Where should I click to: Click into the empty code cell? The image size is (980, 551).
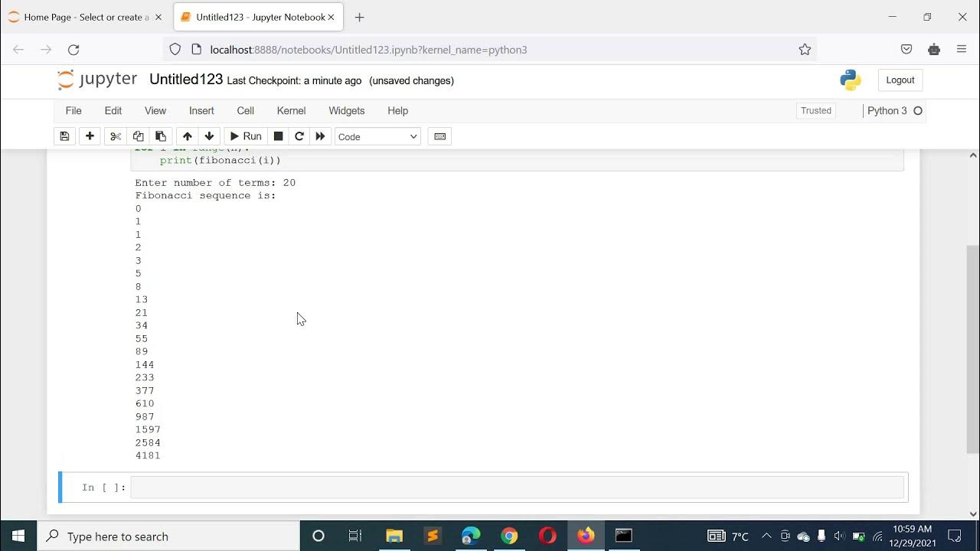518,487
